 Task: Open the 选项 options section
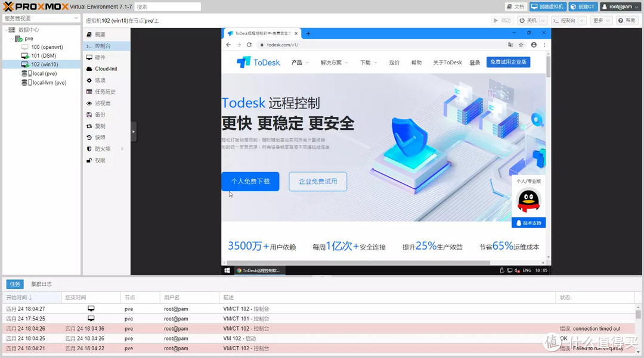point(100,80)
